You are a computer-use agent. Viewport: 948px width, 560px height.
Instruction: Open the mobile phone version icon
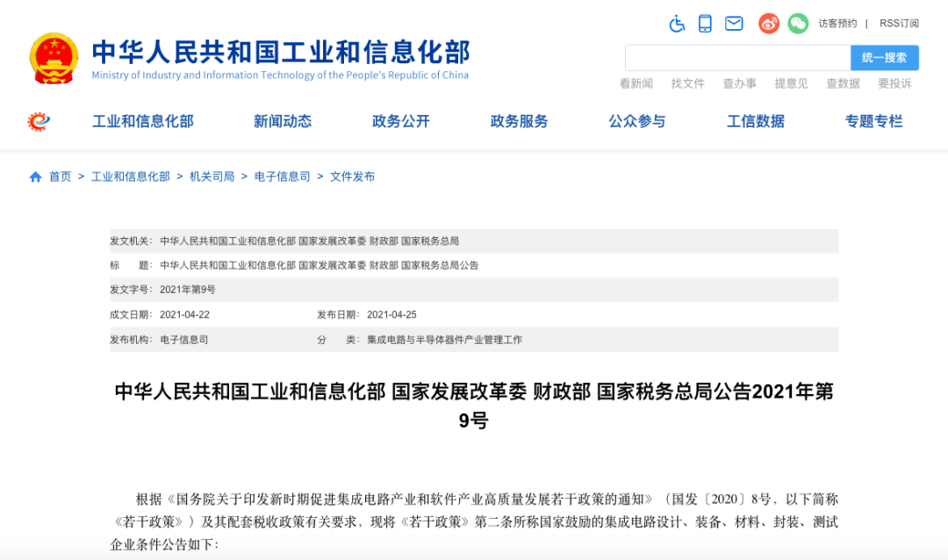[705, 24]
